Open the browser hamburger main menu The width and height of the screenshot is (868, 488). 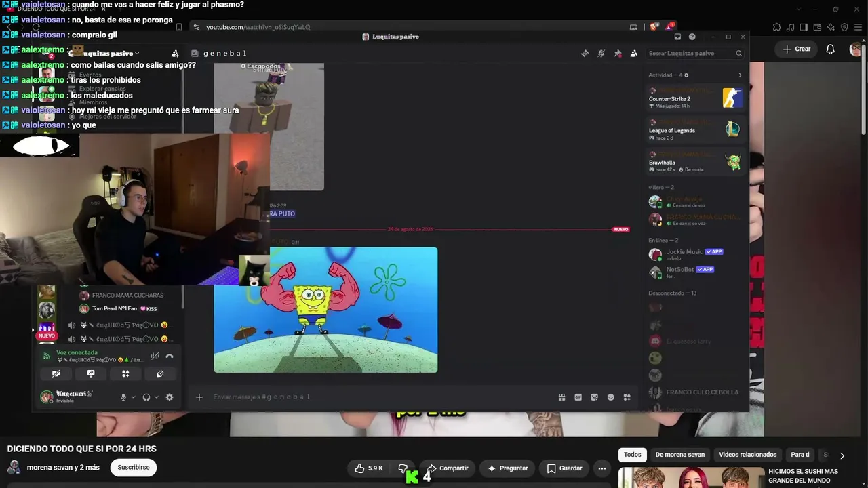pyautogui.click(x=856, y=27)
